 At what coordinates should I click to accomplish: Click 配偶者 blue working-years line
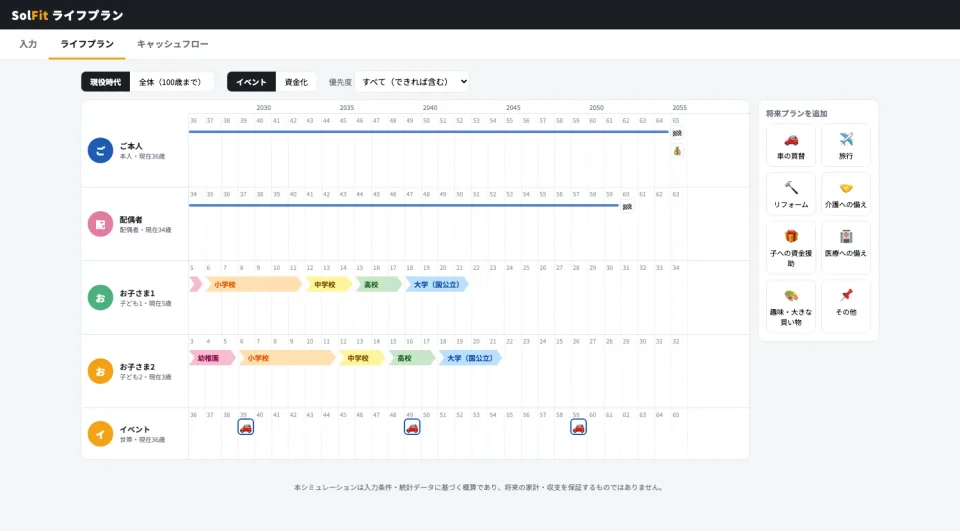pyautogui.click(x=404, y=205)
